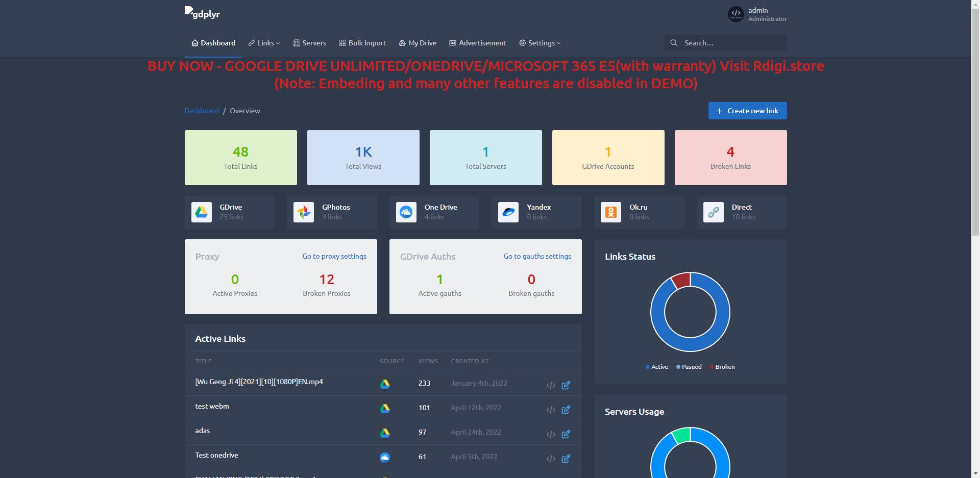Click the Direct link chain icon

coord(714,212)
